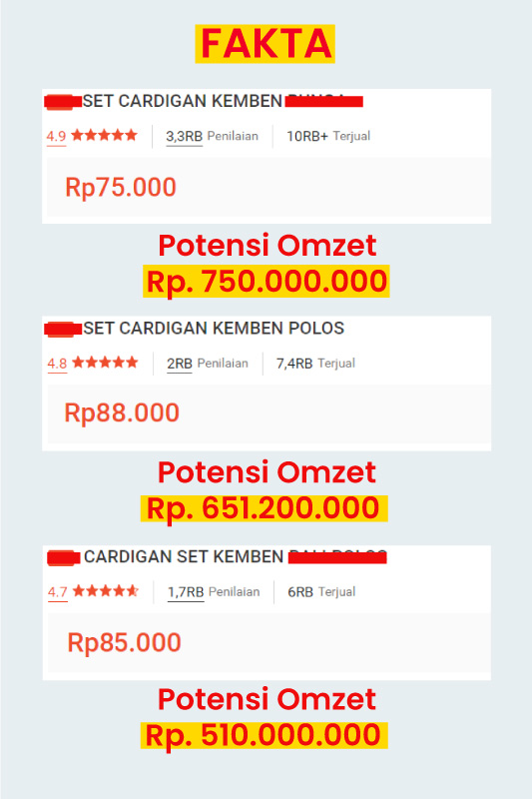This screenshot has height=799, width=532.
Task: Click the 7,4RB Terjual sold count
Action: 315,364
